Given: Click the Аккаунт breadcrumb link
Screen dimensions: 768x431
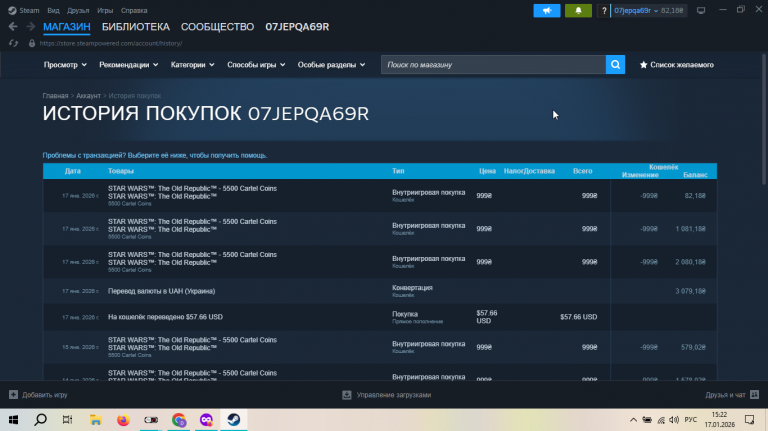Looking at the screenshot, I should pyautogui.click(x=88, y=96).
